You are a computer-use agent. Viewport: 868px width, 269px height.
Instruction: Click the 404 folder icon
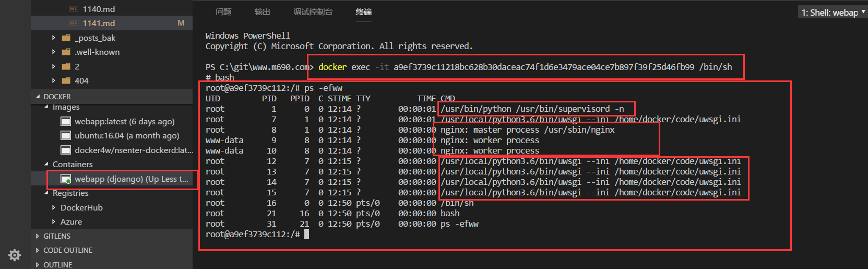coord(66,80)
